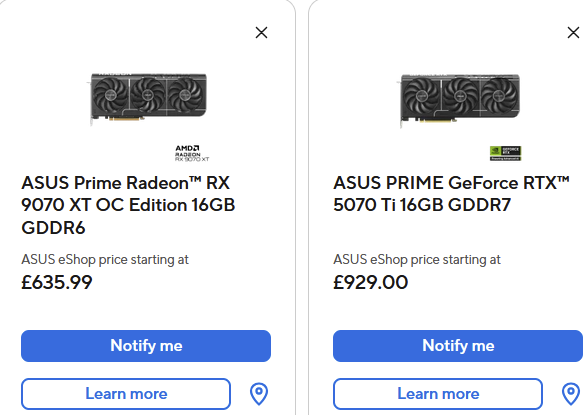Viewport: 587px width, 415px height.
Task: Open the ASUS Prime Radeon RX 9070 XT title
Action: [128, 205]
